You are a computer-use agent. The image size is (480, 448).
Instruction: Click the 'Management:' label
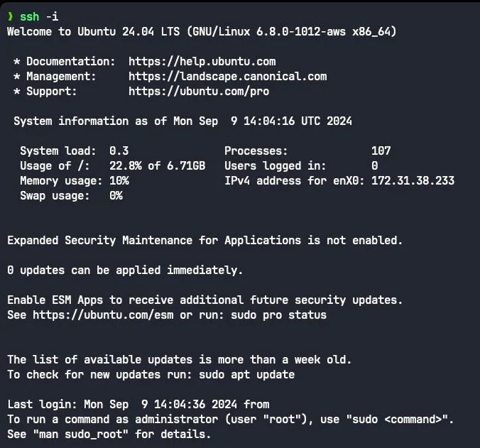tap(61, 77)
